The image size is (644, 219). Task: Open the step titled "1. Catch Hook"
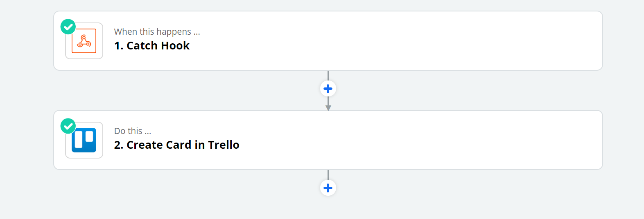(152, 45)
